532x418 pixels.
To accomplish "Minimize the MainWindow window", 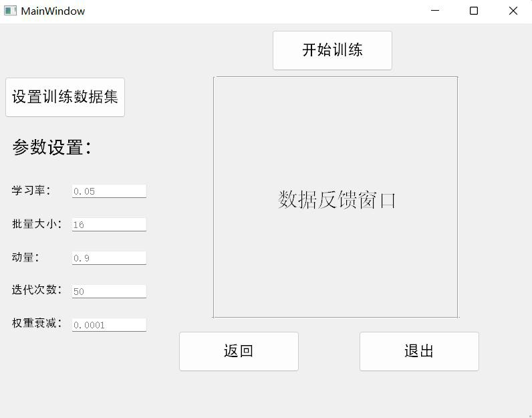I will [x=435, y=11].
